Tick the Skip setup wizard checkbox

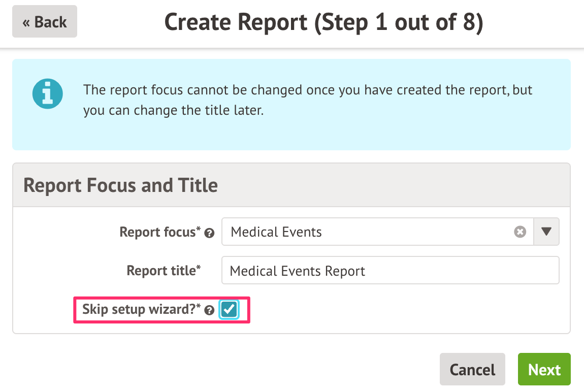(x=229, y=309)
